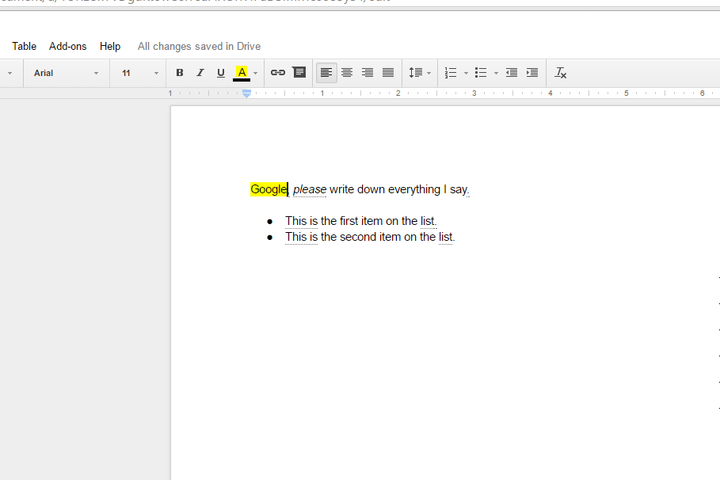This screenshot has height=480, width=720.
Task: Insert a comment with the comment icon
Action: [299, 73]
